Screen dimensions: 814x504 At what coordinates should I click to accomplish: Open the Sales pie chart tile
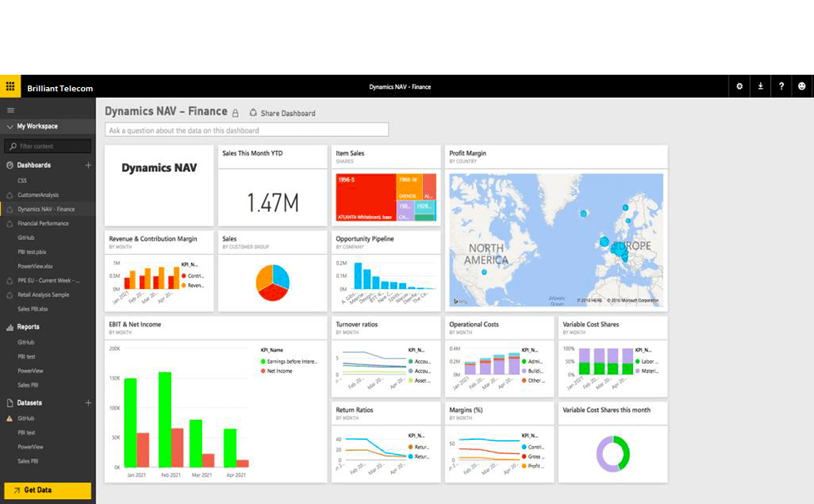(x=272, y=271)
